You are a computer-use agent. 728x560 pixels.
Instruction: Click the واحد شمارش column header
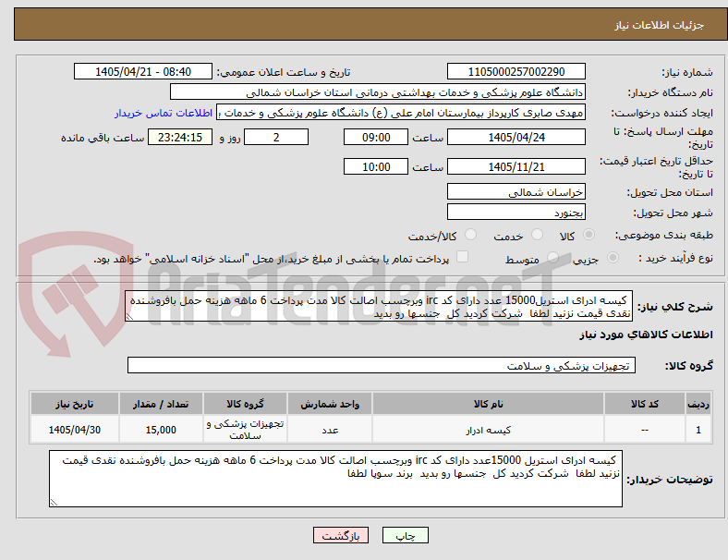[330, 404]
